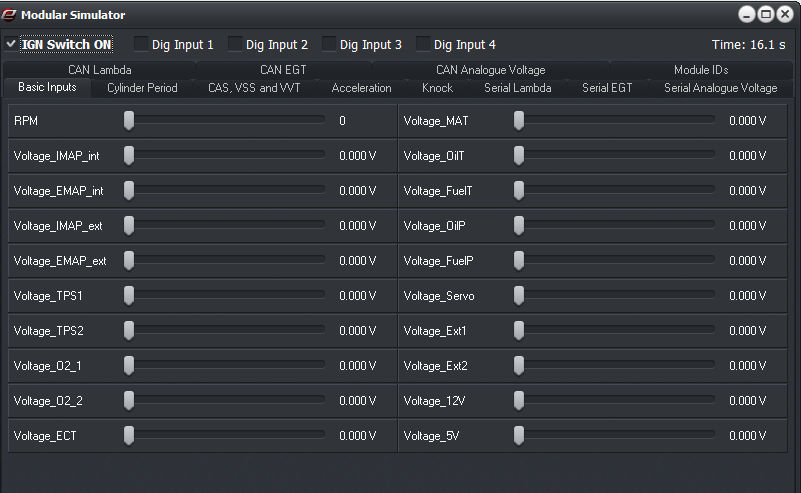Click the Voltage_EMAP_int slider handle

(x=129, y=191)
